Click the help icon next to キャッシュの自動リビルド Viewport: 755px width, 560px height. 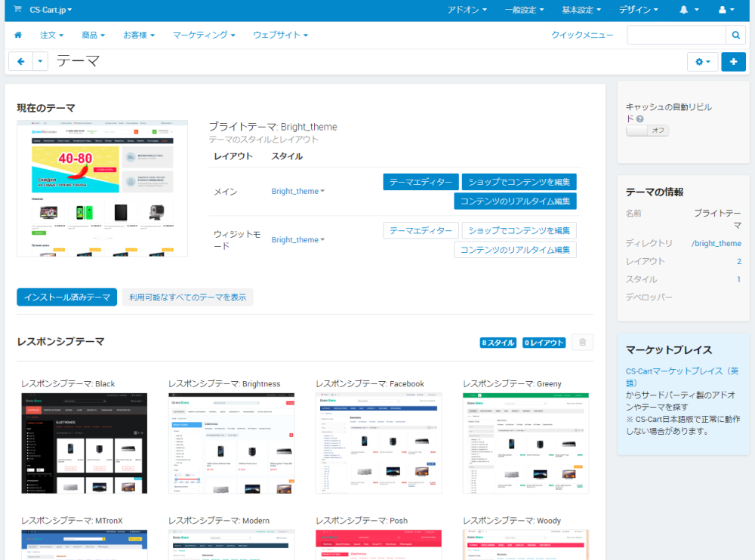(640, 119)
